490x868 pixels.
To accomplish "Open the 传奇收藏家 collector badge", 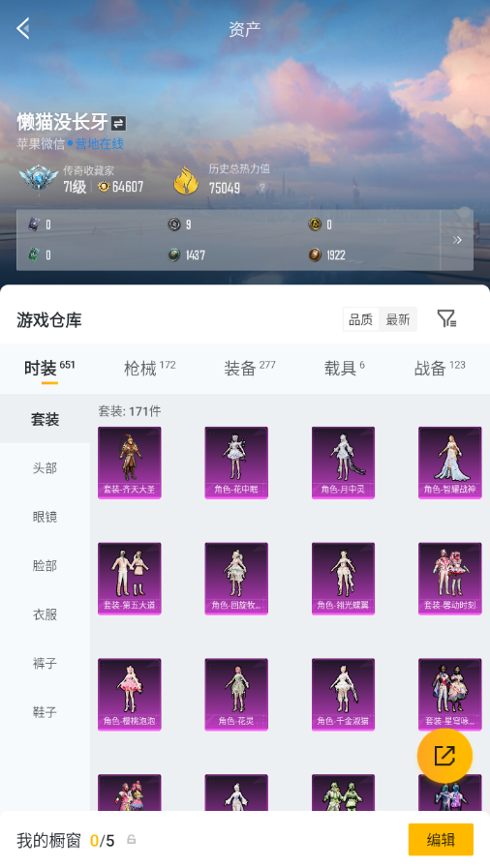I will pyautogui.click(x=38, y=179).
